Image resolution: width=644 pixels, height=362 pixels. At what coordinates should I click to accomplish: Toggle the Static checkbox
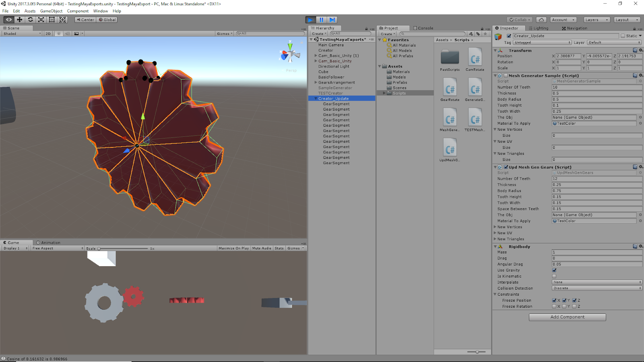tap(623, 36)
